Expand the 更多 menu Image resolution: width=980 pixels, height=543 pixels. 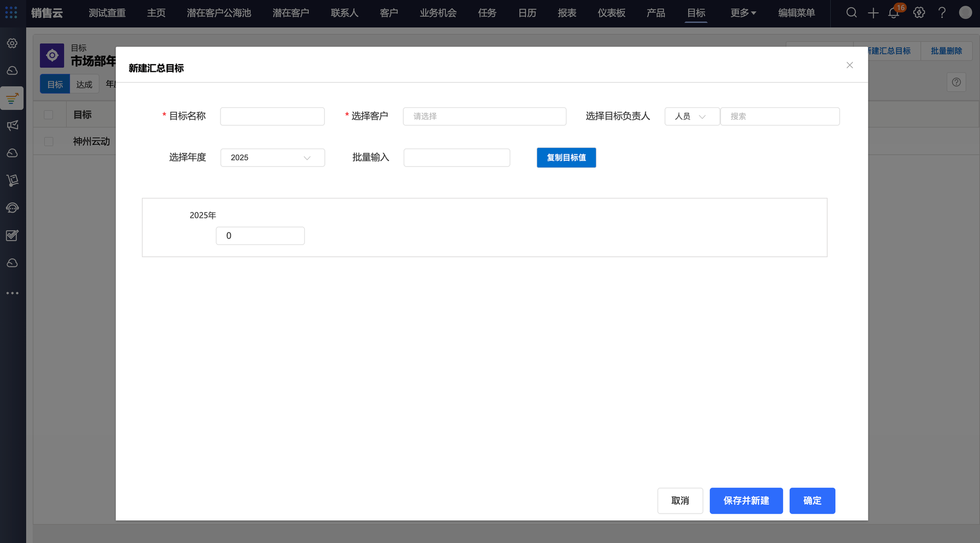point(743,13)
